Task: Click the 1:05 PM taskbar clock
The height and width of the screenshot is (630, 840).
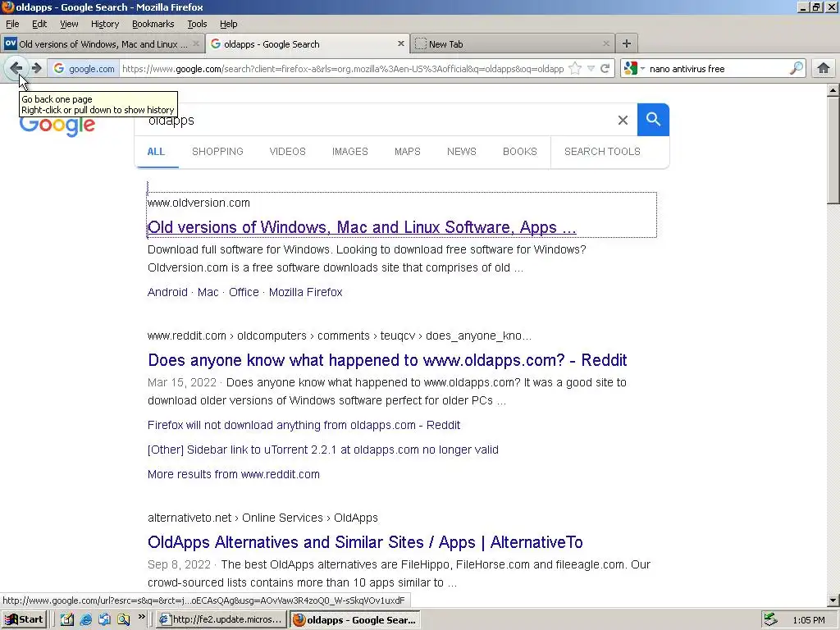Action: pos(808,620)
